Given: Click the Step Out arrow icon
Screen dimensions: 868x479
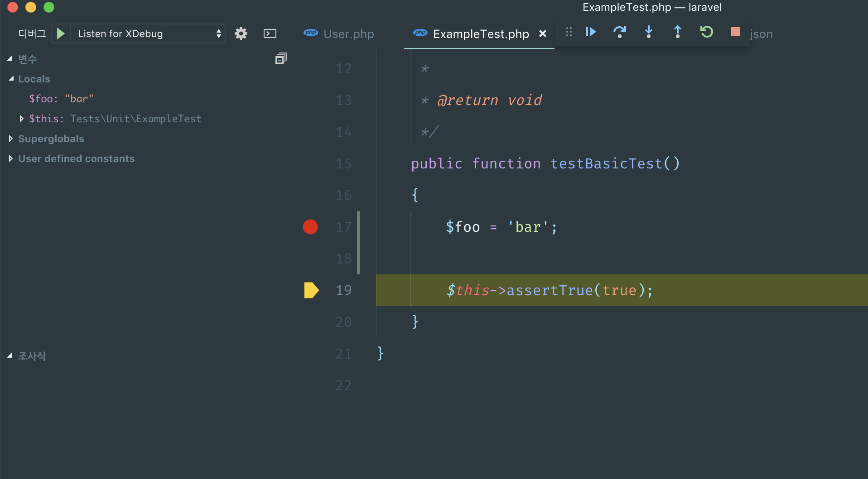Looking at the screenshot, I should (677, 32).
